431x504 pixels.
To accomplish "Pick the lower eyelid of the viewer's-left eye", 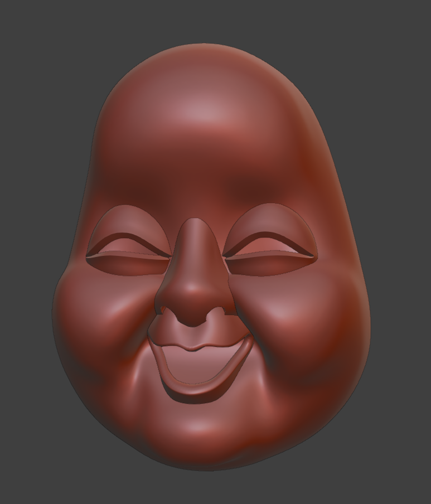I will (x=129, y=265).
